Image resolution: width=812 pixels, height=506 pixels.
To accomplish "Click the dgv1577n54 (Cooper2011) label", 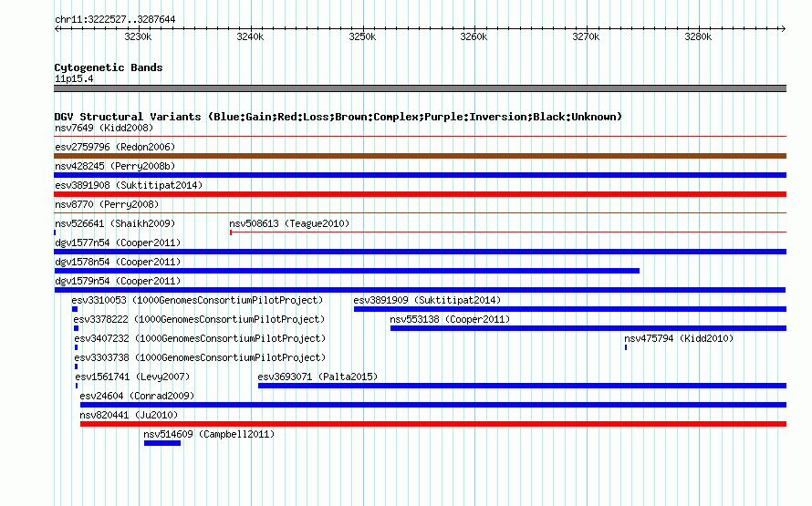I will 118,243.
